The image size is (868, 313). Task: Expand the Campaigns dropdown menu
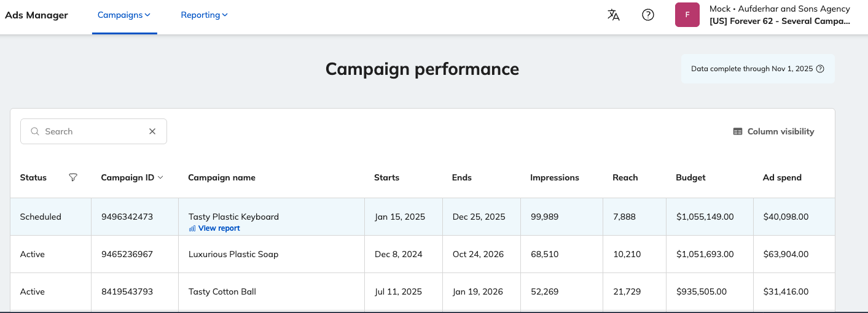(x=124, y=15)
